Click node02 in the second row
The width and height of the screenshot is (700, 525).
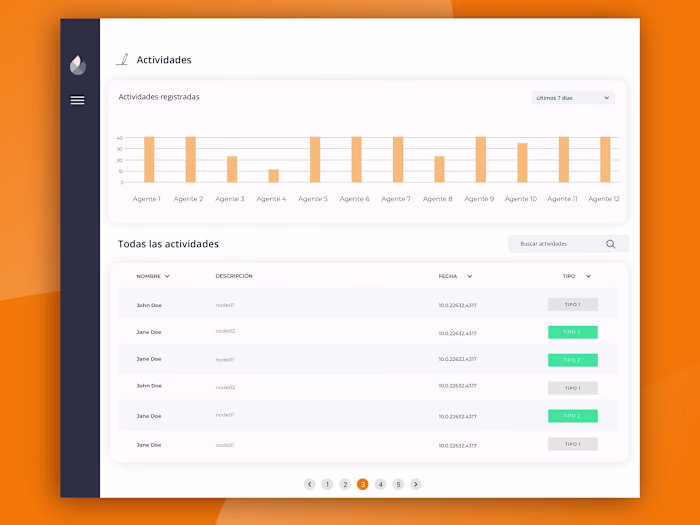(x=225, y=331)
